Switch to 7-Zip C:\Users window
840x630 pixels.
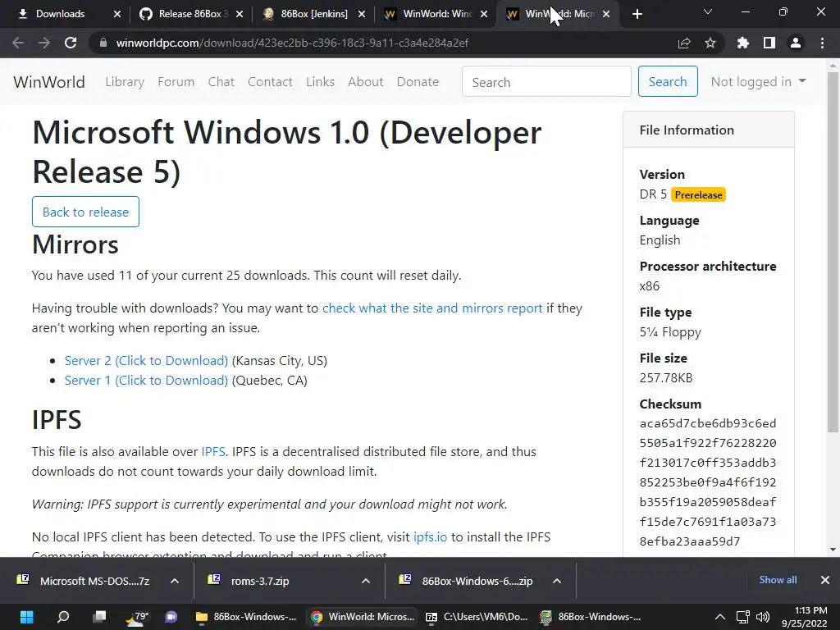click(x=477, y=617)
